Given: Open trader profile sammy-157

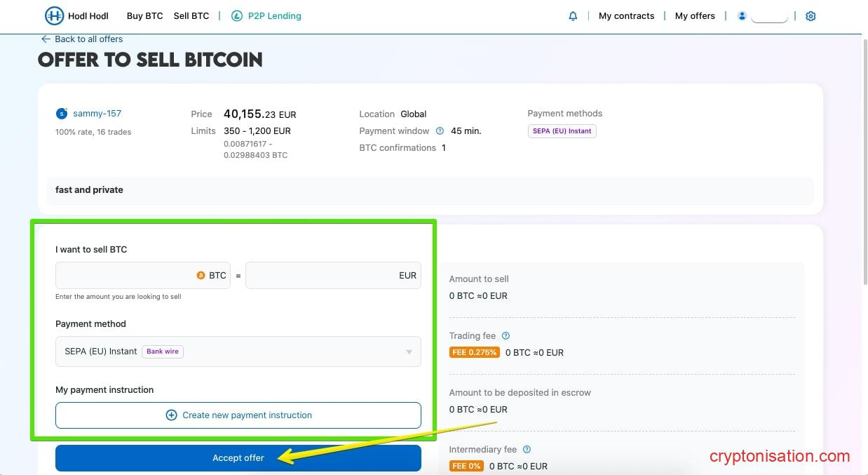Looking at the screenshot, I should click(97, 113).
